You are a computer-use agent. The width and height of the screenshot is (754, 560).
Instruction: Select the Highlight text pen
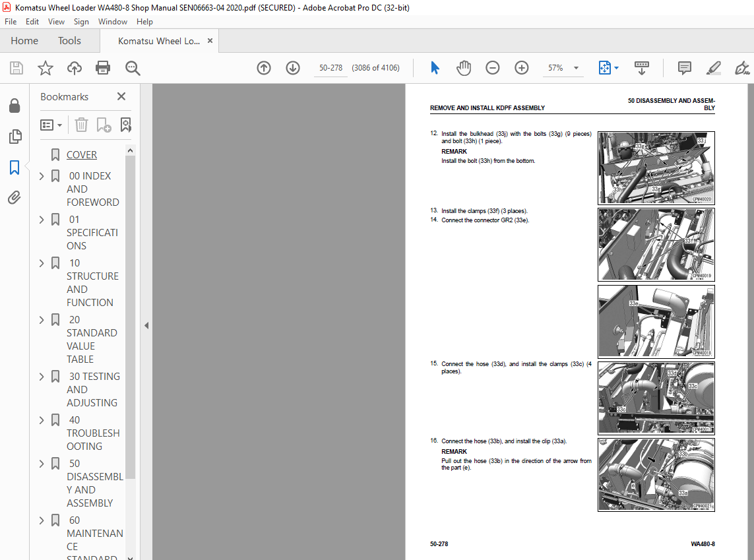click(x=714, y=68)
